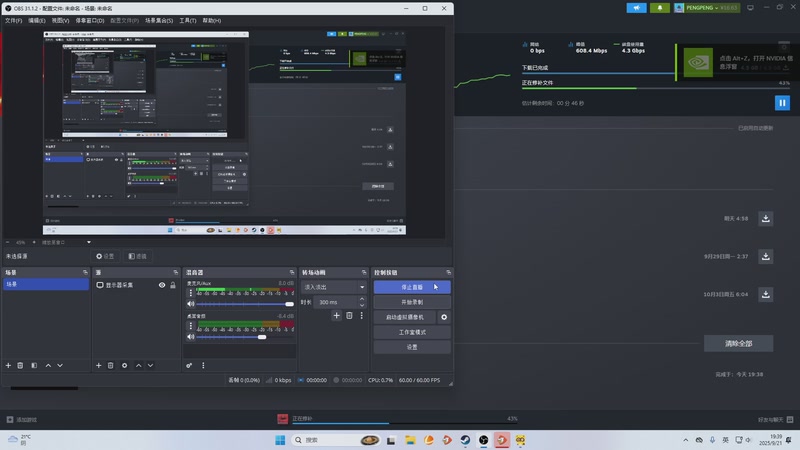This screenshot has height=450, width=800.
Task: Pop out the 混音器 dock panel
Action: pos(292,272)
